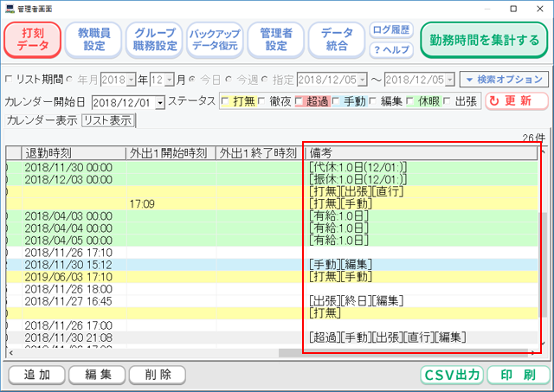Open データ統合 section

click(x=337, y=40)
